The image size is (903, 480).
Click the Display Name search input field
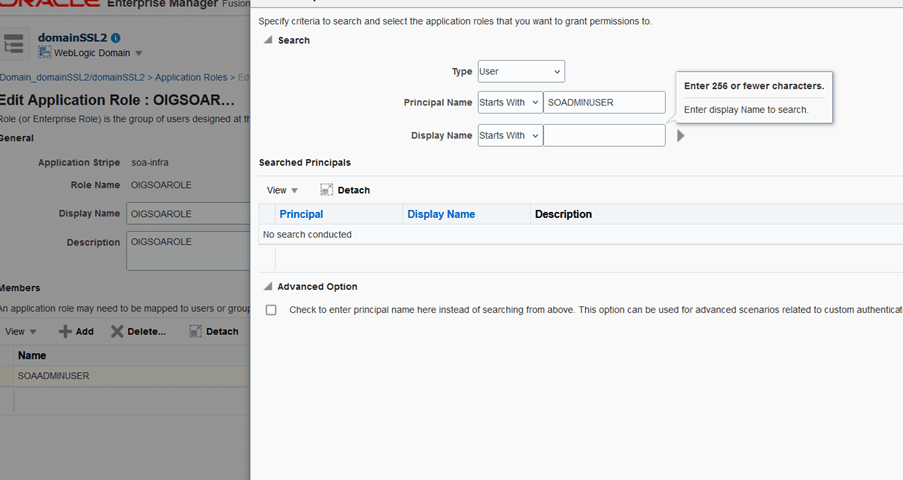[604, 136]
